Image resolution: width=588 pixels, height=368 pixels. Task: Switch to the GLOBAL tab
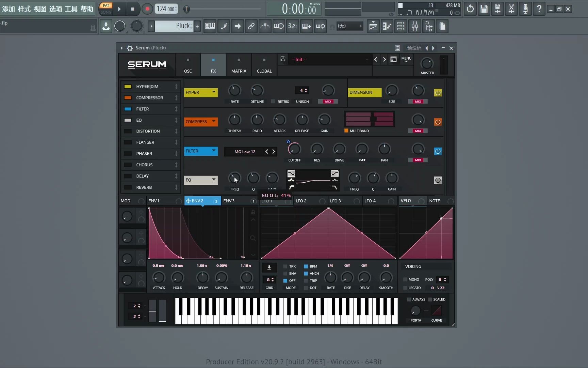tap(264, 65)
